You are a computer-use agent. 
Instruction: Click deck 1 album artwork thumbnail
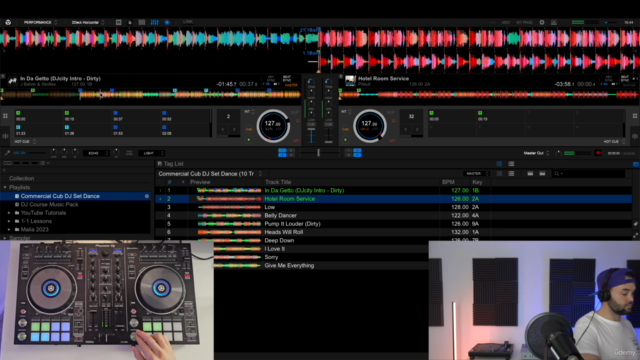tap(12, 81)
